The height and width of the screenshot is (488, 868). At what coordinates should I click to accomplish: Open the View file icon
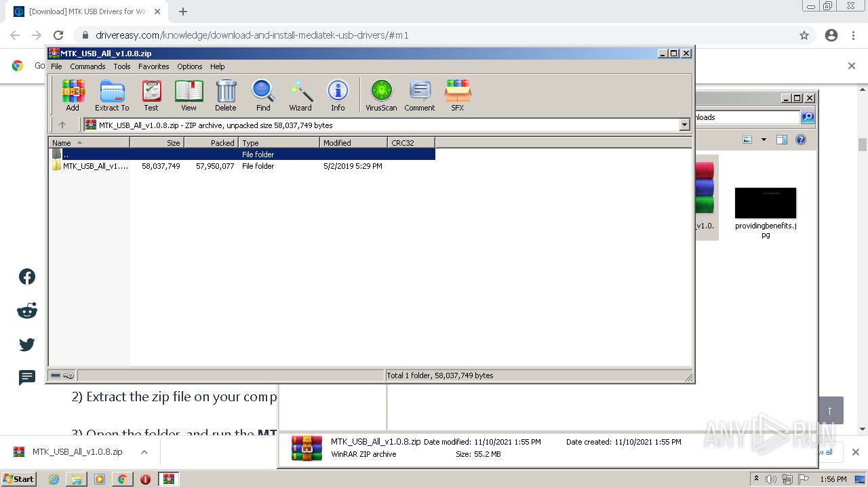coord(189,95)
